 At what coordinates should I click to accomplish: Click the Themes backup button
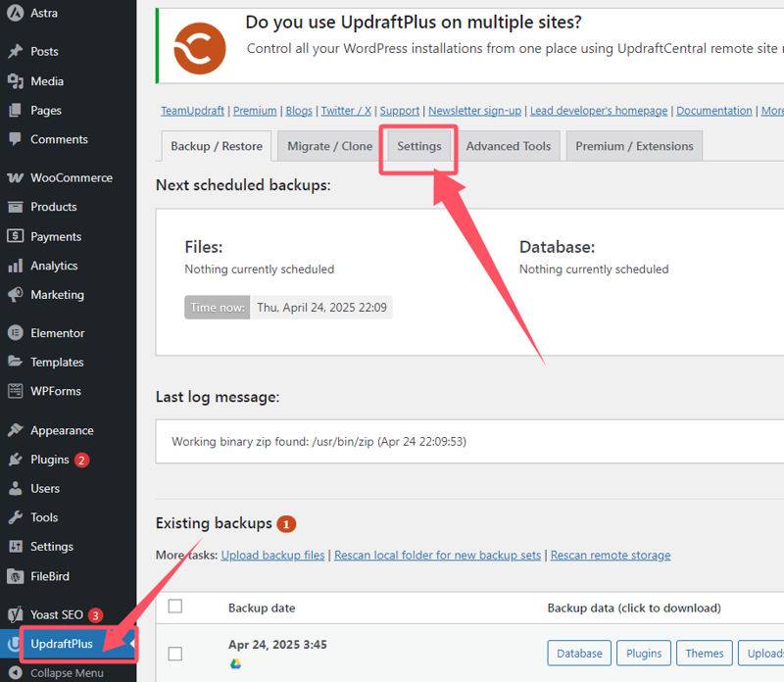[704, 654]
